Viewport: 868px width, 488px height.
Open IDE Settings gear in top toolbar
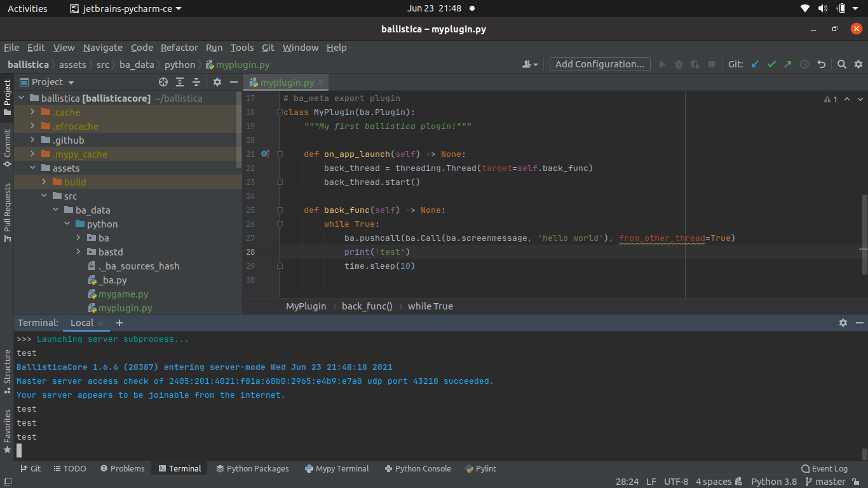pyautogui.click(x=858, y=64)
